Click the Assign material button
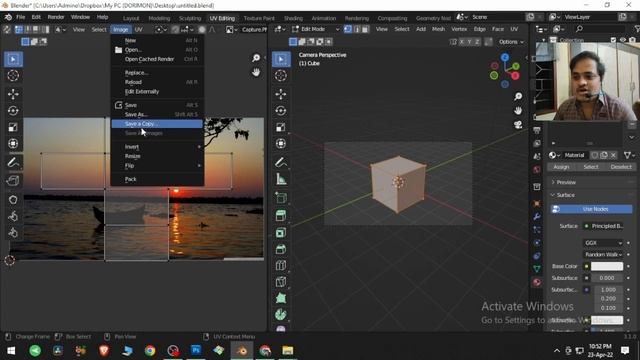The image size is (640, 360). (x=561, y=167)
